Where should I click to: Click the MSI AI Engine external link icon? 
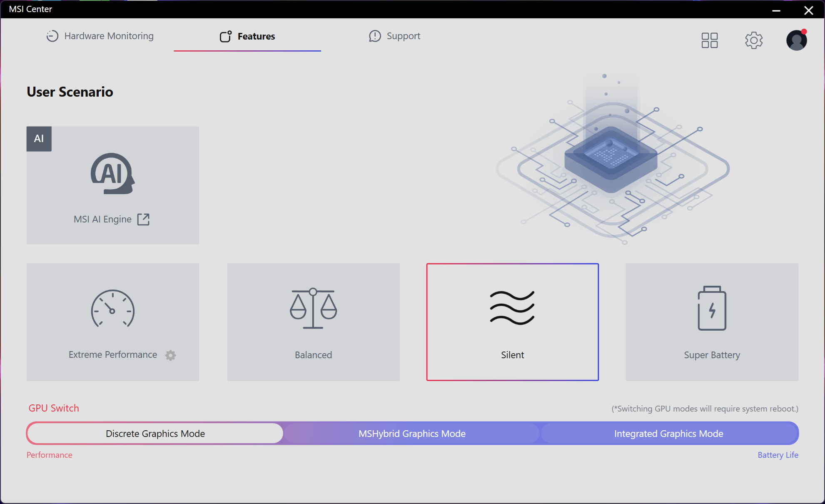pyautogui.click(x=143, y=219)
